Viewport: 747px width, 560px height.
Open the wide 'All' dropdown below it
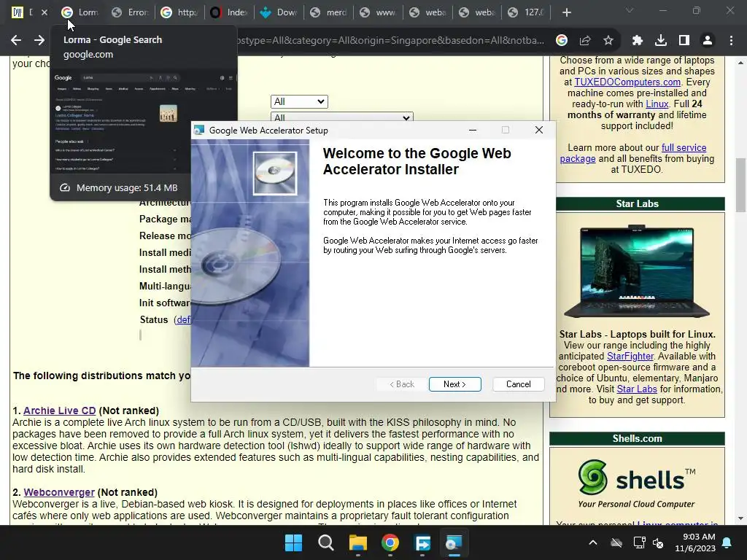[x=341, y=117]
